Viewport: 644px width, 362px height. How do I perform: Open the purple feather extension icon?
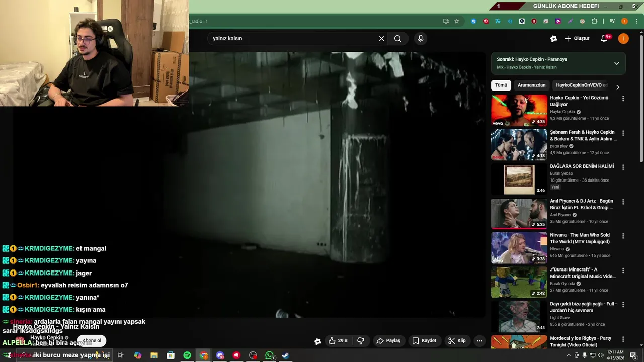pyautogui.click(x=570, y=21)
